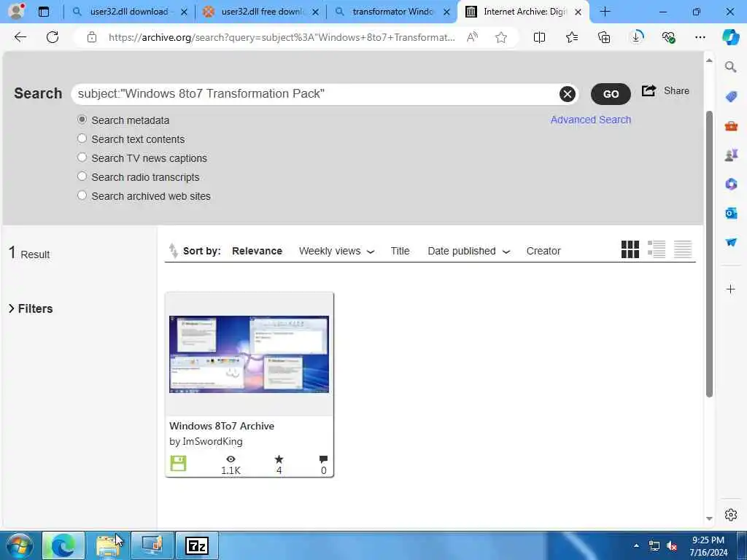Viewport: 747px width, 560px height.
Task: Switch to user32.dll free download tab
Action: click(261, 12)
